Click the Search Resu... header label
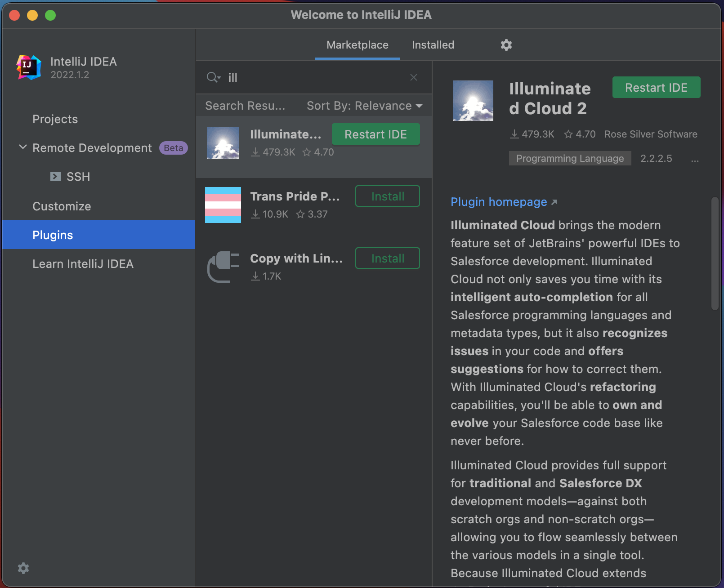724x588 pixels. coord(245,106)
